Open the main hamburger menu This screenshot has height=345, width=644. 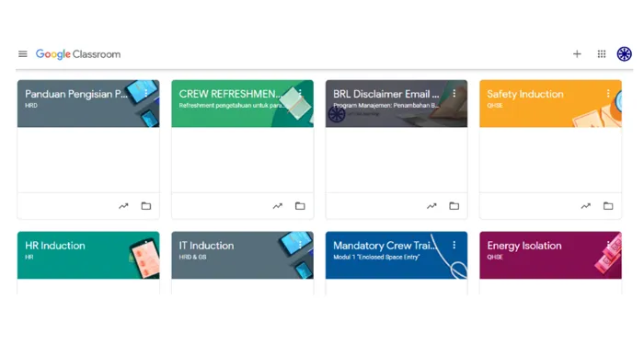click(x=23, y=53)
